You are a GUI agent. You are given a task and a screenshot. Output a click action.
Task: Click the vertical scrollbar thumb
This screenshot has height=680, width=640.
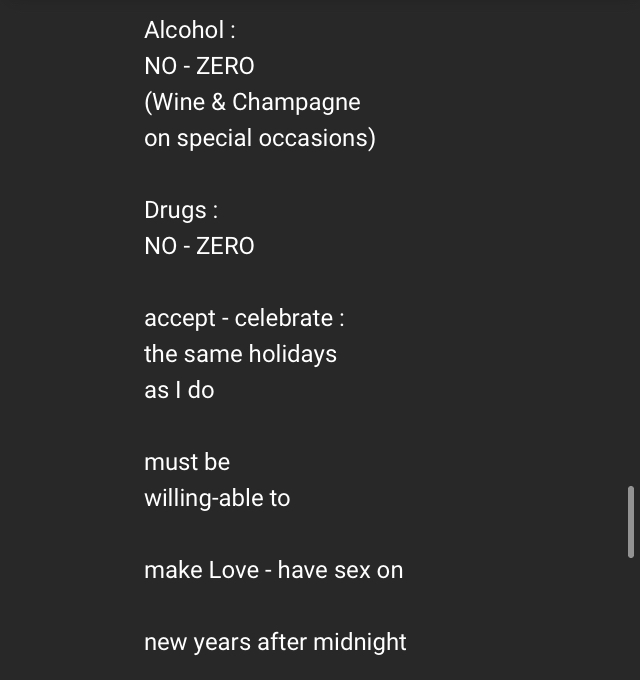click(630, 521)
